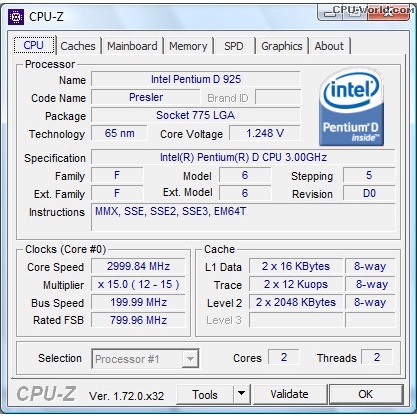Confirm with the OK button
417x417 pixels.
click(366, 394)
